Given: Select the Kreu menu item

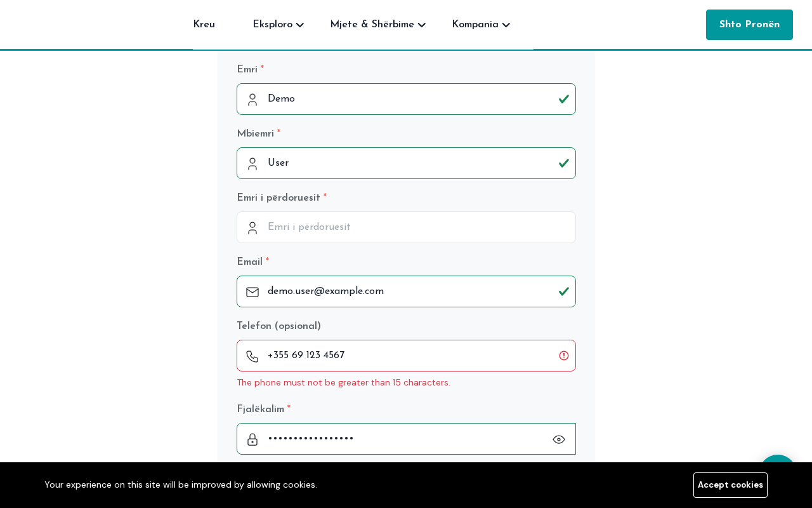Looking at the screenshot, I should pyautogui.click(x=204, y=25).
